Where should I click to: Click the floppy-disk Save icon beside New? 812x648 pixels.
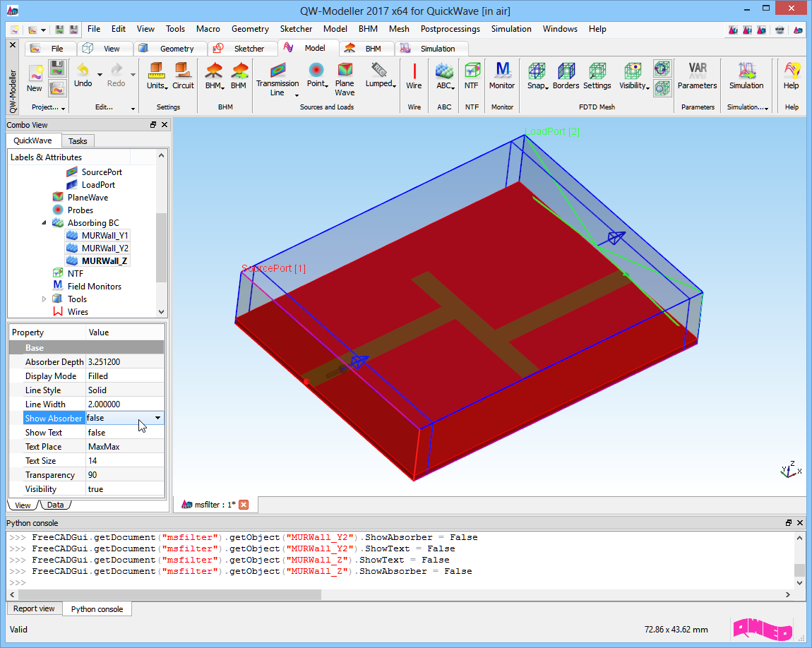click(57, 68)
